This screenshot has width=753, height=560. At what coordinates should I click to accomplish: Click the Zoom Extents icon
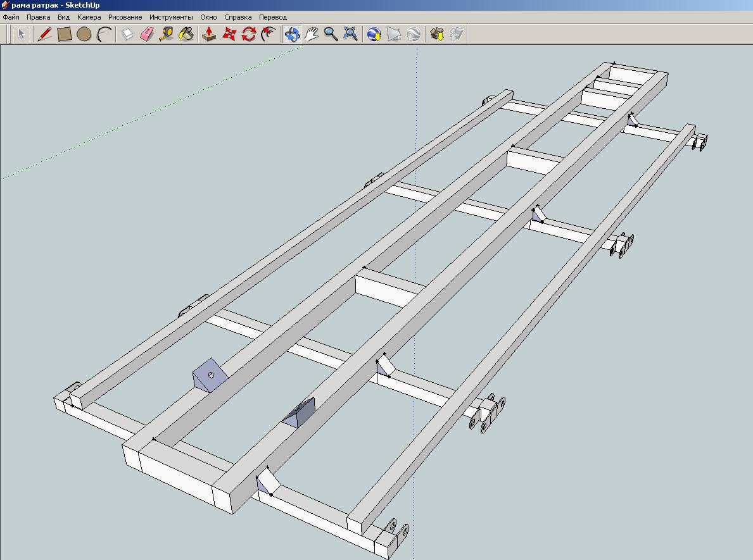tap(351, 34)
